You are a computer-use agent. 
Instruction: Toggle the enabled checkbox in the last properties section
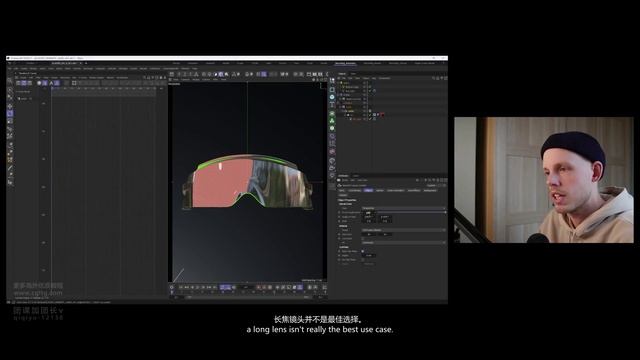click(363, 251)
